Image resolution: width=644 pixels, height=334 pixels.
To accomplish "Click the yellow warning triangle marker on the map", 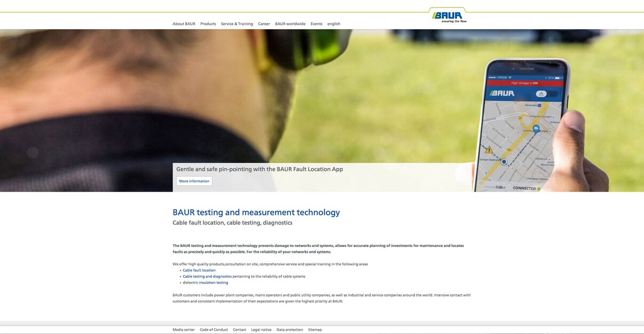I will click(x=489, y=149).
